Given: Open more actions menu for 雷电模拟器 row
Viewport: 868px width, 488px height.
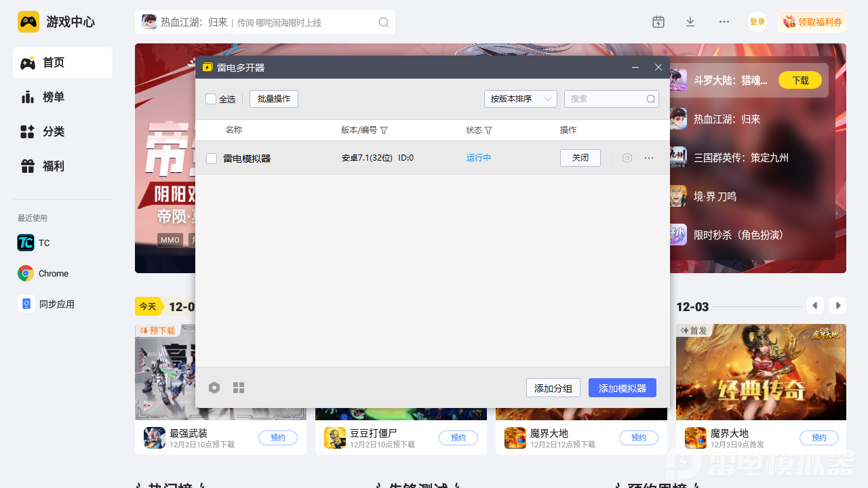Looking at the screenshot, I should click(648, 157).
